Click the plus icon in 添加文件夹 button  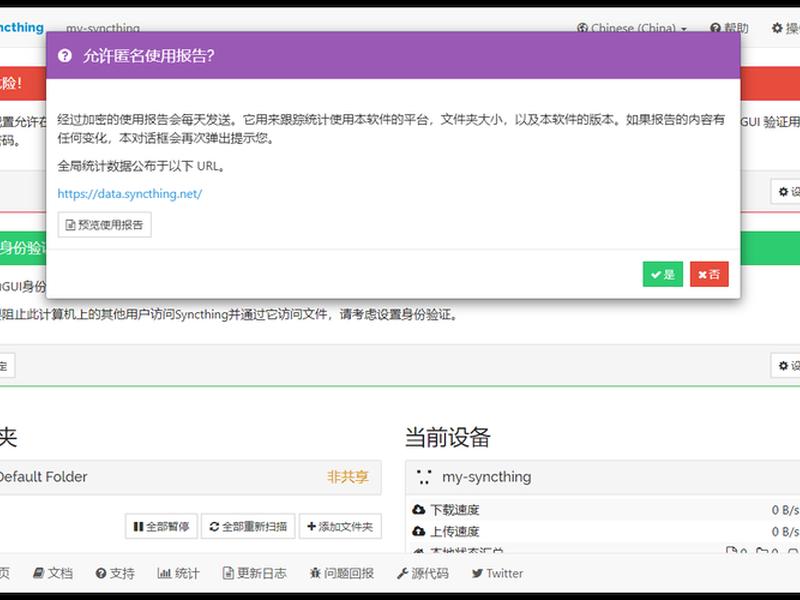312,526
